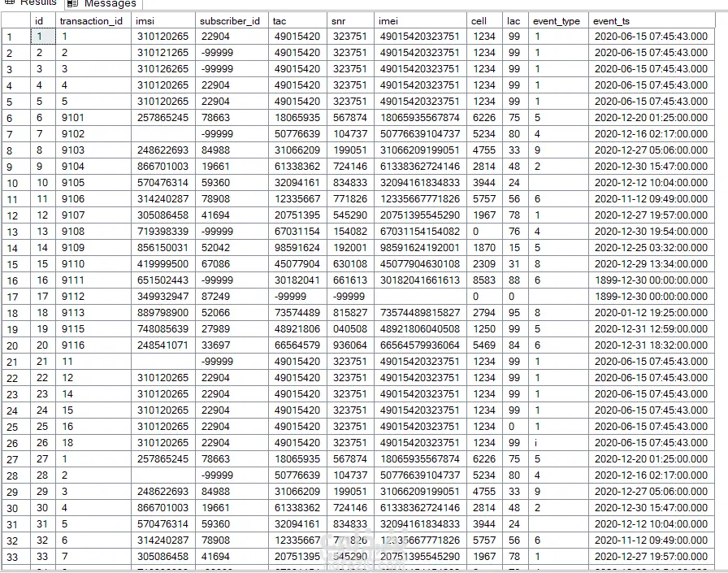The height and width of the screenshot is (573, 728).
Task: Select the subscriber_id column header
Action: point(232,21)
